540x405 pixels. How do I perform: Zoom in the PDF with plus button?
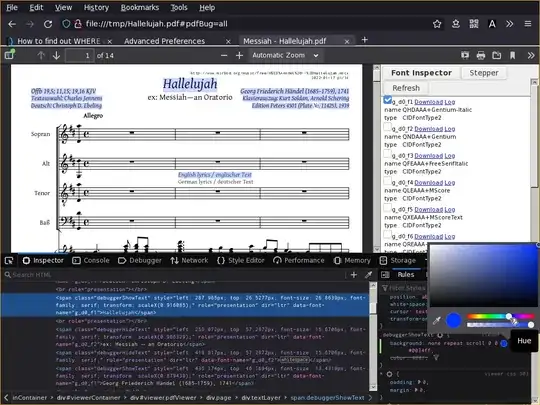(x=239, y=55)
